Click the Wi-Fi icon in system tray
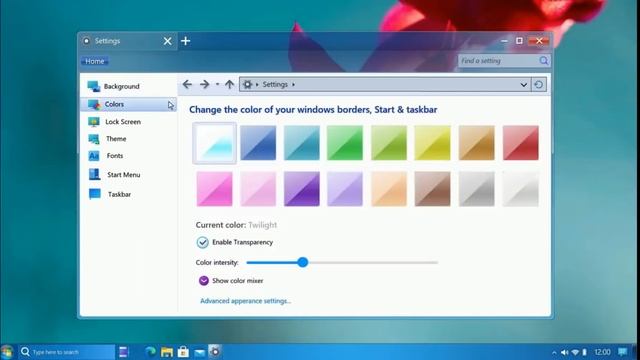This screenshot has height=360, width=640. [575, 352]
